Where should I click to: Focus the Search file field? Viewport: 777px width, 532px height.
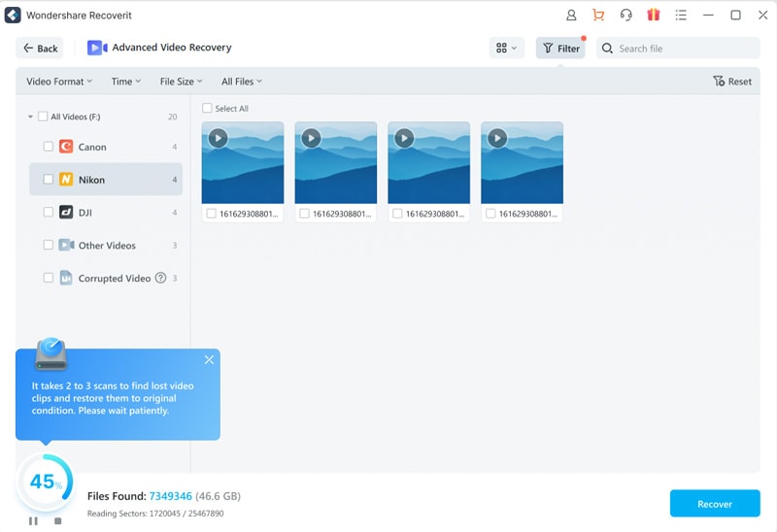[677, 48]
